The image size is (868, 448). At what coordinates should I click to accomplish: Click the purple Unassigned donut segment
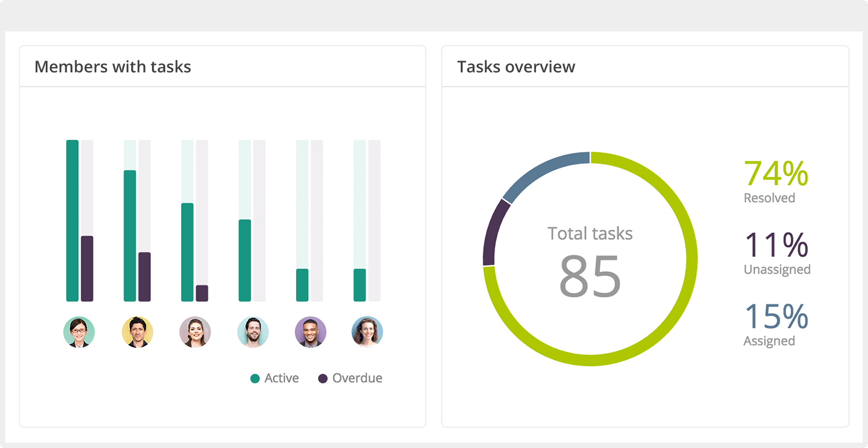[494, 234]
